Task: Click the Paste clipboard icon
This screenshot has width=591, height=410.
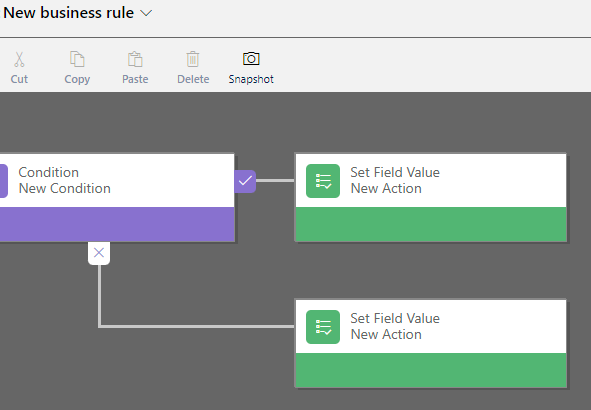Action: point(135,60)
